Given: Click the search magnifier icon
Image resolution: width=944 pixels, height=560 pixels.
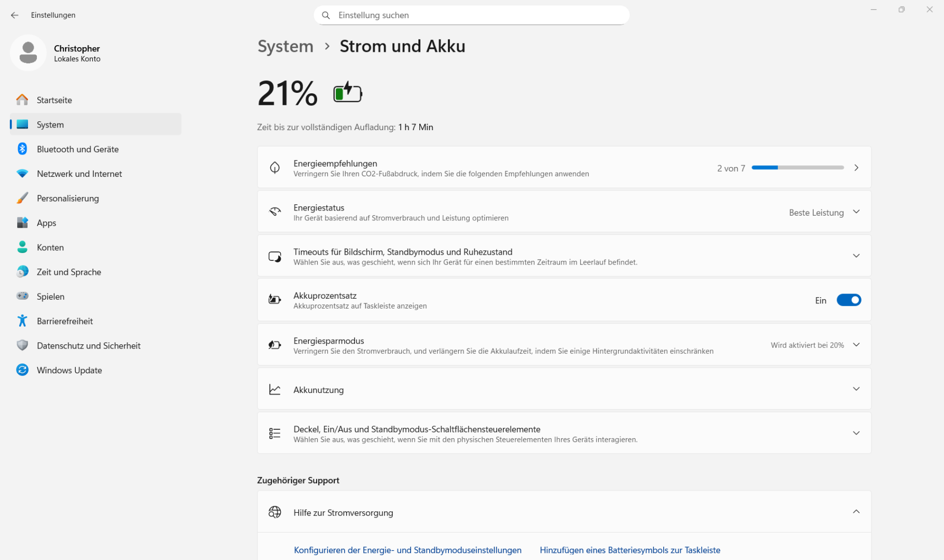Looking at the screenshot, I should (326, 15).
